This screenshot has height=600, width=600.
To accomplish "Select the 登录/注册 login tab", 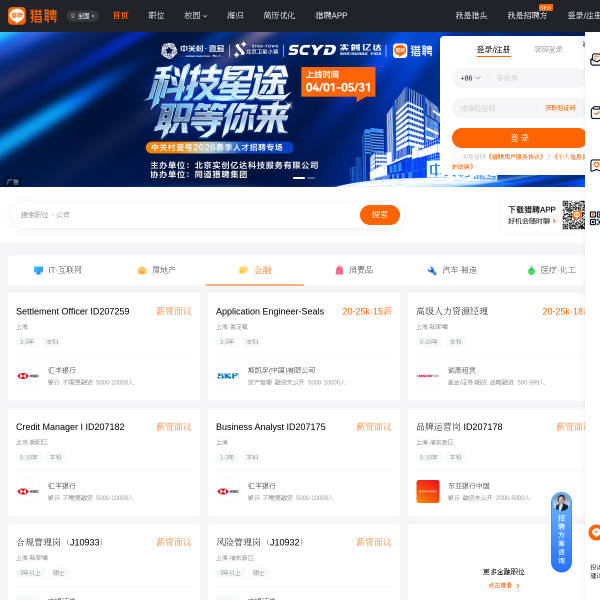I will [493, 49].
